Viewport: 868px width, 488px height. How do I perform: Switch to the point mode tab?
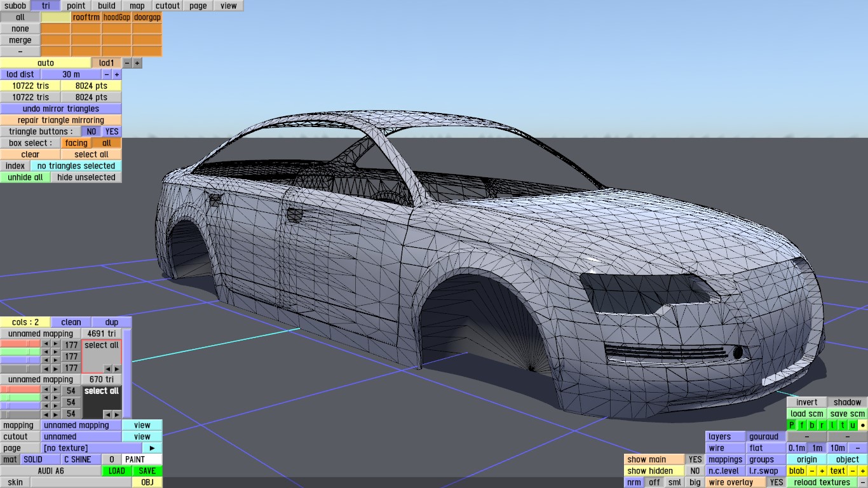(76, 6)
